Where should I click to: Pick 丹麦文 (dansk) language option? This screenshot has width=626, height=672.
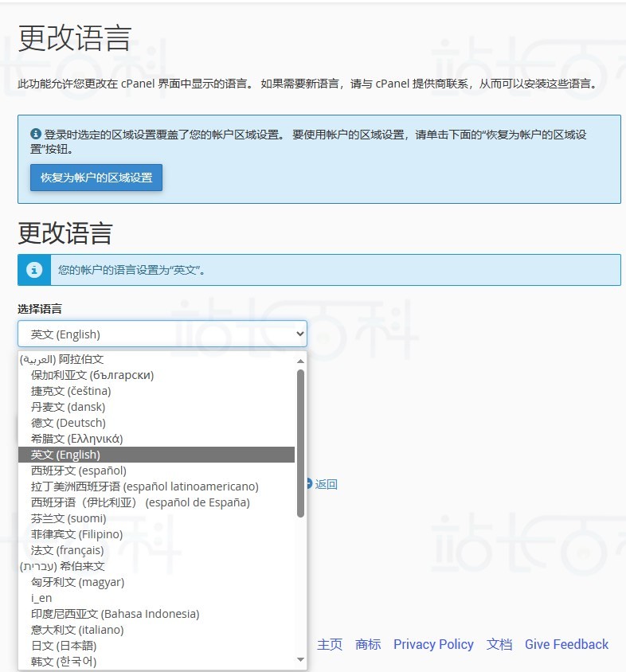pos(156,407)
